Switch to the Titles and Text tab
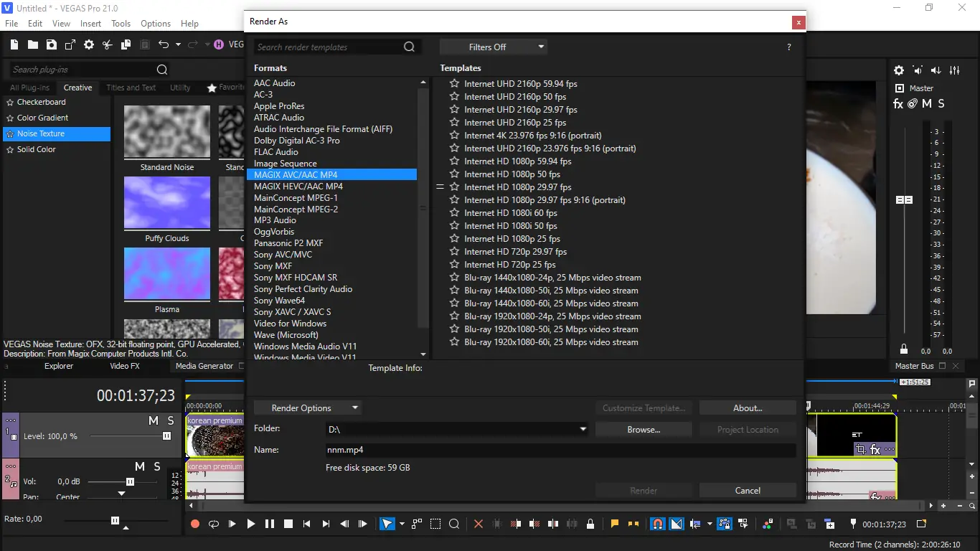This screenshot has height=551, width=980. click(x=131, y=87)
